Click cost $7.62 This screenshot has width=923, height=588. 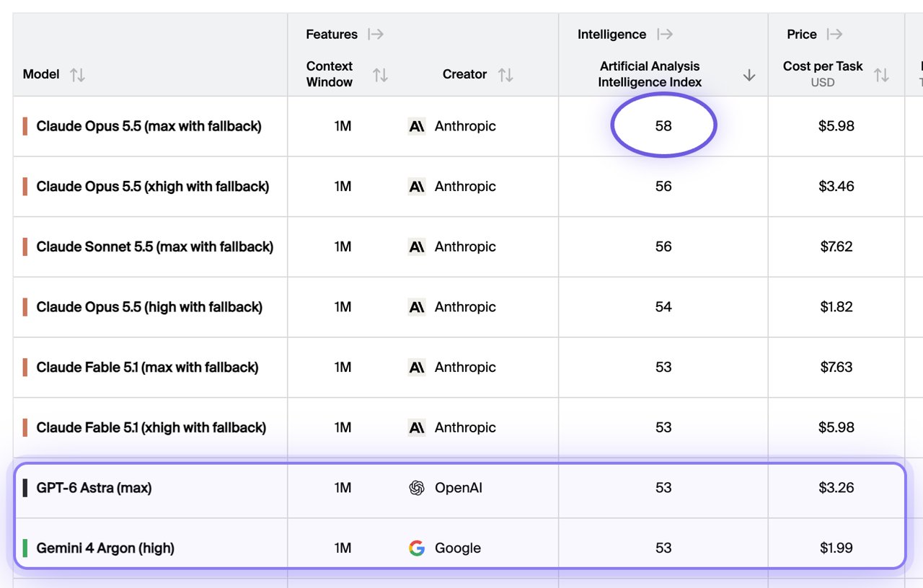pyautogui.click(x=836, y=246)
